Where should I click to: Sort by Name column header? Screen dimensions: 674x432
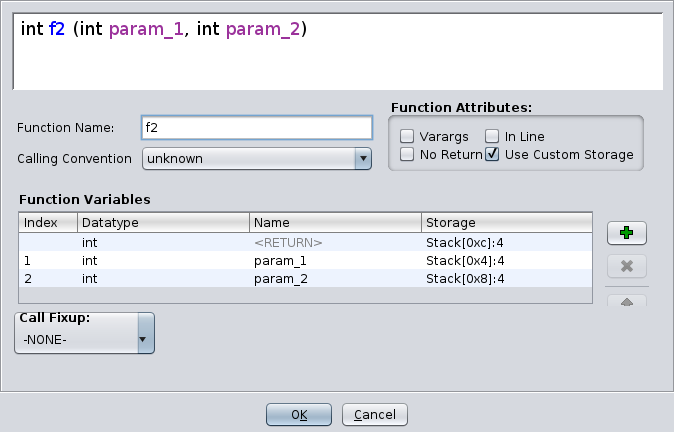[335, 223]
